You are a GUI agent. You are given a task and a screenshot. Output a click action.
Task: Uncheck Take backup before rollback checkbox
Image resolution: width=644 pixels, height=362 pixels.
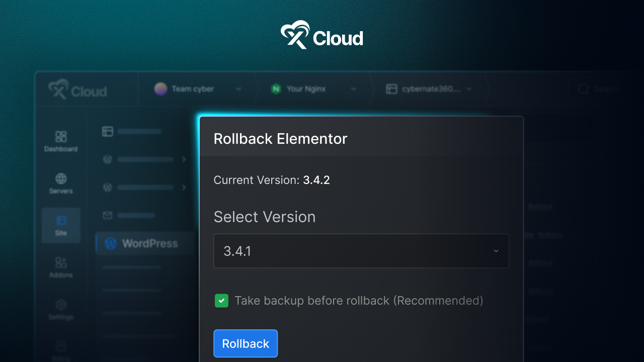coord(221,301)
